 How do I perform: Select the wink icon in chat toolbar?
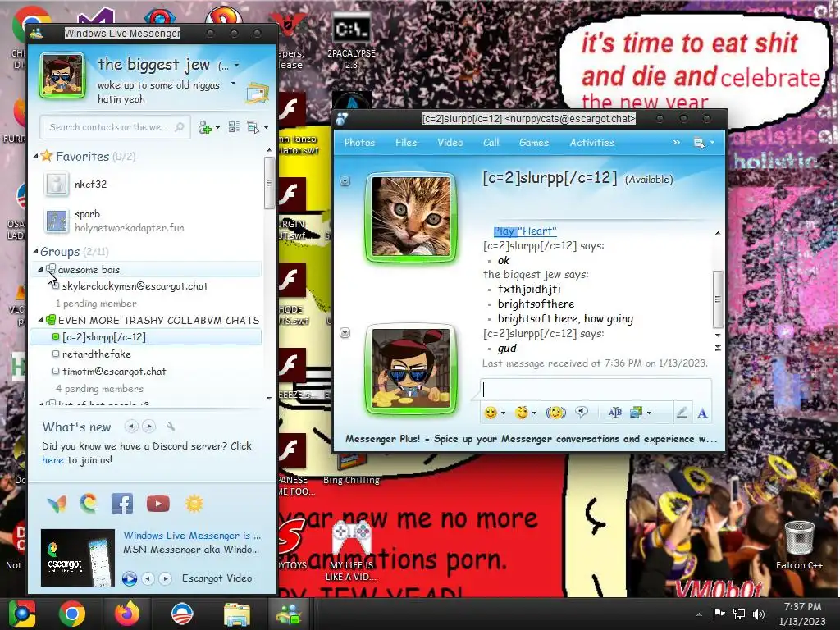tap(521, 413)
